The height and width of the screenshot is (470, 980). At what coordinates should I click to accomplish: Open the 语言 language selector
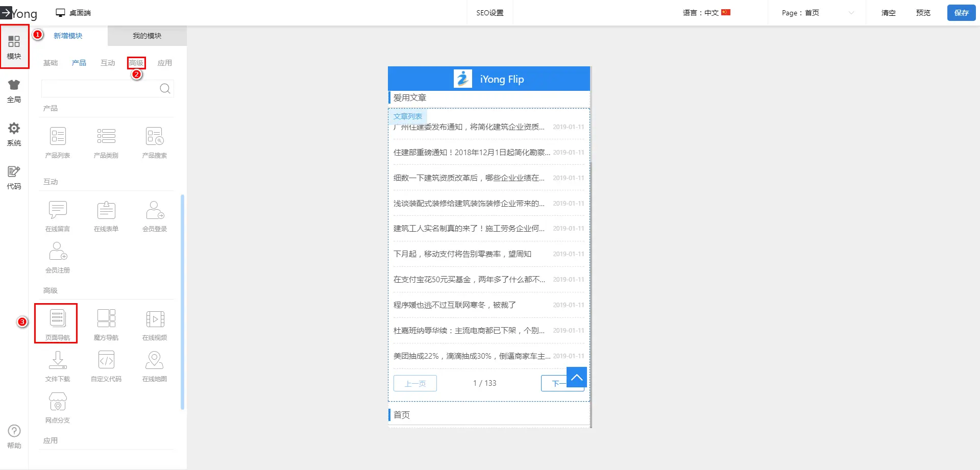pyautogui.click(x=706, y=13)
